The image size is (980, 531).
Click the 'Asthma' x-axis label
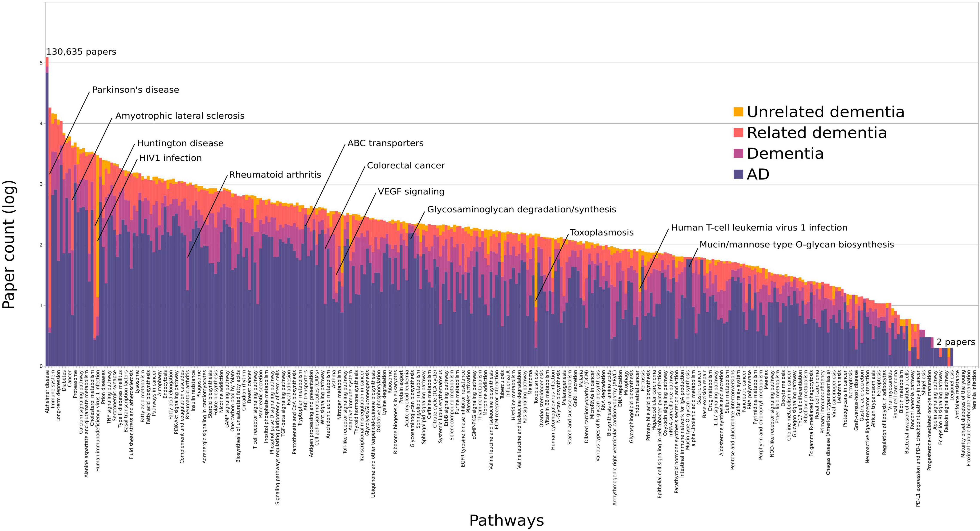[x=333, y=379]
